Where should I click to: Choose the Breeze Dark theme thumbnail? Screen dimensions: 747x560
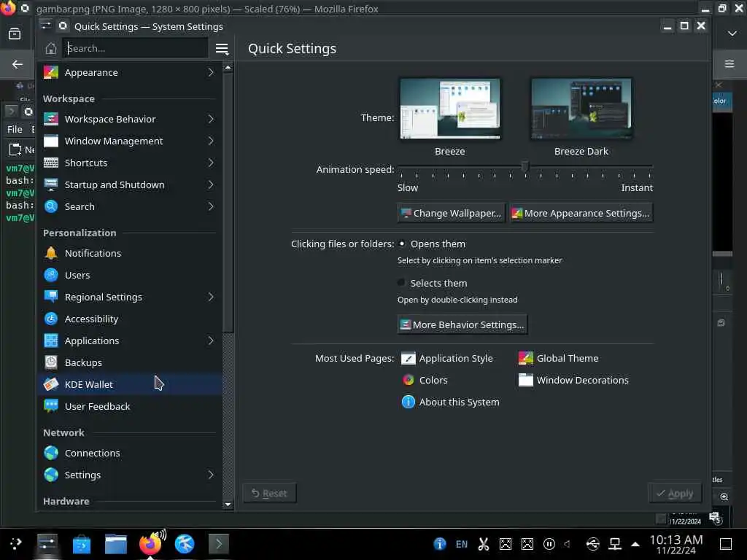[581, 109]
